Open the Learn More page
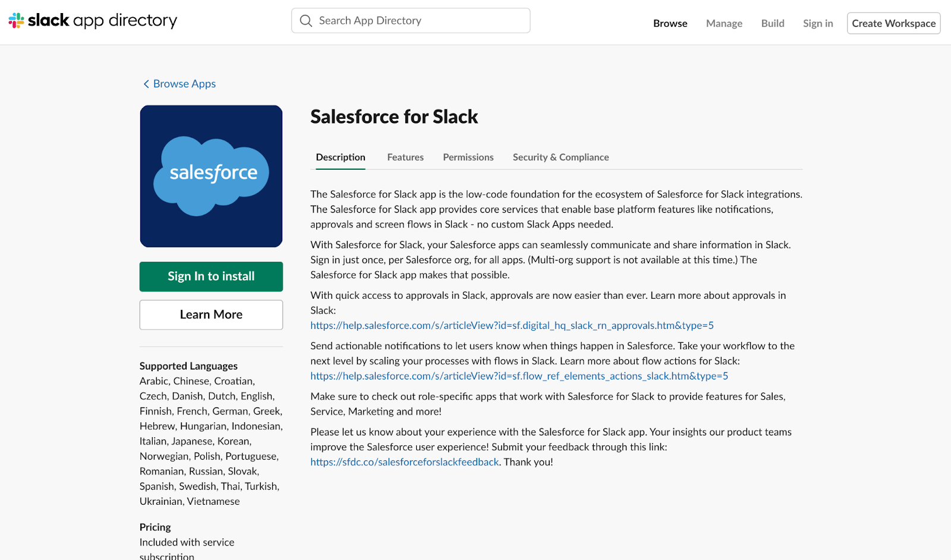This screenshot has height=560, width=951. pos(211,314)
